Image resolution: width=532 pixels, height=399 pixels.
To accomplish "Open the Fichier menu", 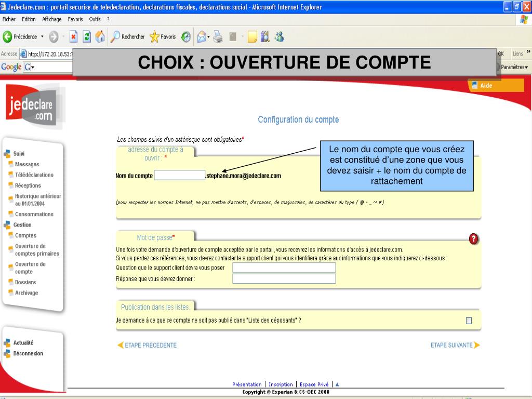I will (9, 19).
